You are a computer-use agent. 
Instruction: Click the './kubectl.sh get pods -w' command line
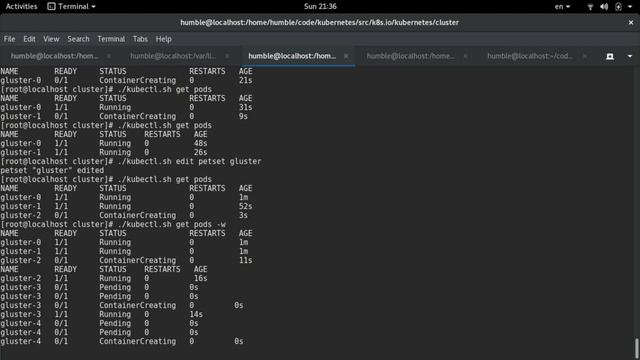click(113, 224)
